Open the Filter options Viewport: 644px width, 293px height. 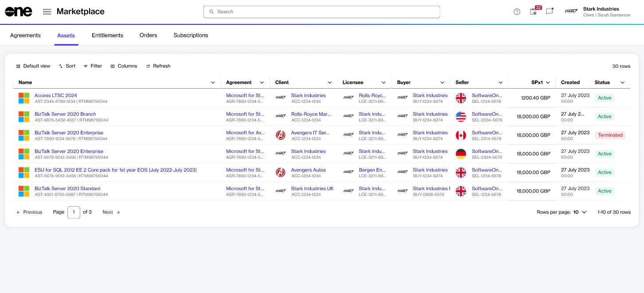(x=93, y=66)
